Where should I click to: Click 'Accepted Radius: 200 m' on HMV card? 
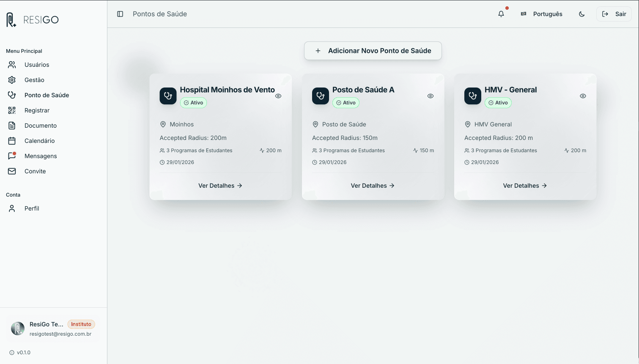pos(499,138)
